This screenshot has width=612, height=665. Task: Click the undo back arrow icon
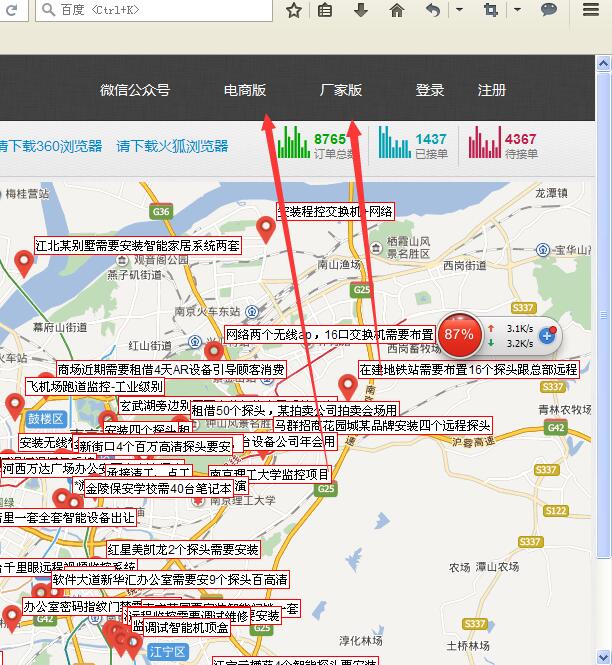point(432,10)
